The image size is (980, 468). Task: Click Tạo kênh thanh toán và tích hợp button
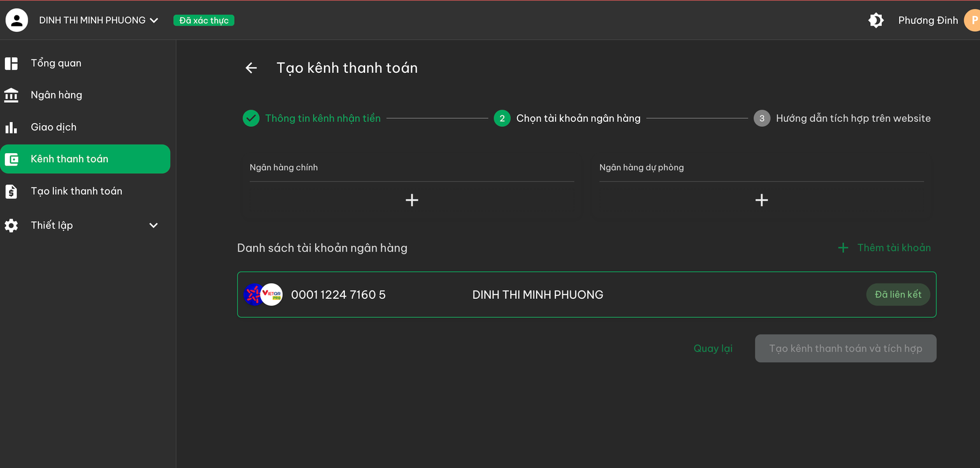[846, 349]
